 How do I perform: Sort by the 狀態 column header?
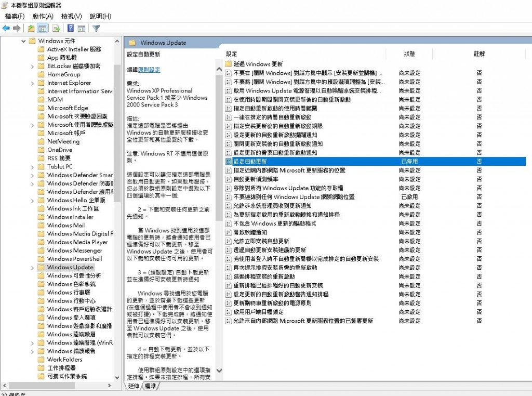tap(409, 54)
